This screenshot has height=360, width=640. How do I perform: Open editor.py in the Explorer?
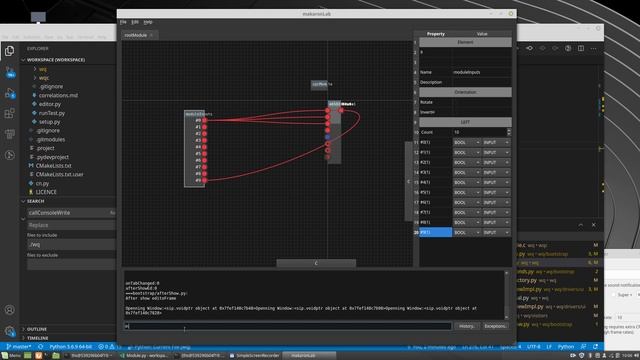click(x=50, y=104)
